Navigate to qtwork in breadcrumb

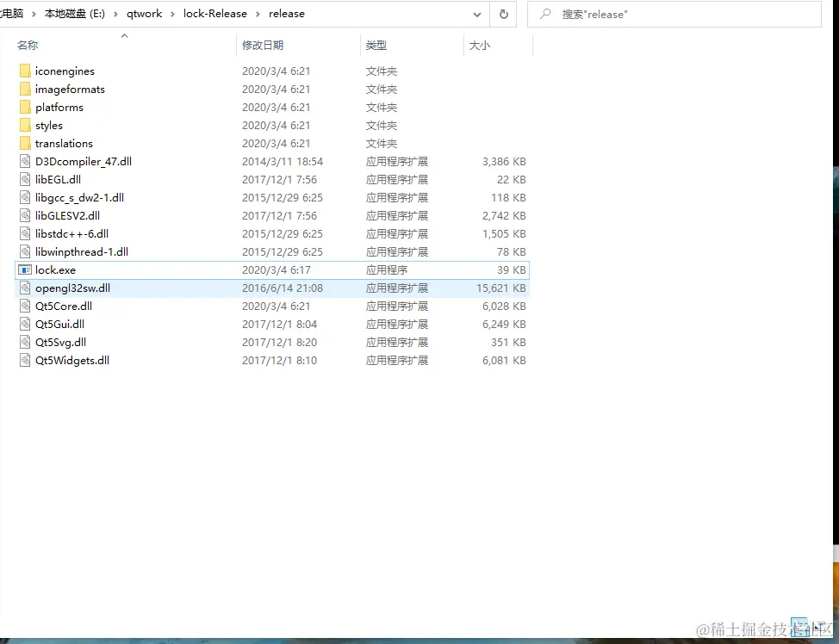point(145,14)
